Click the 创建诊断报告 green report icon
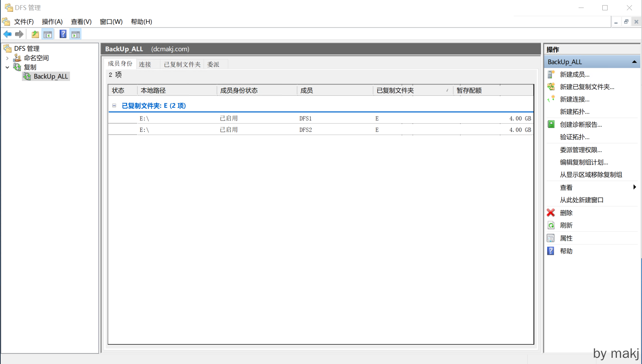This screenshot has width=642, height=364. 551,124
